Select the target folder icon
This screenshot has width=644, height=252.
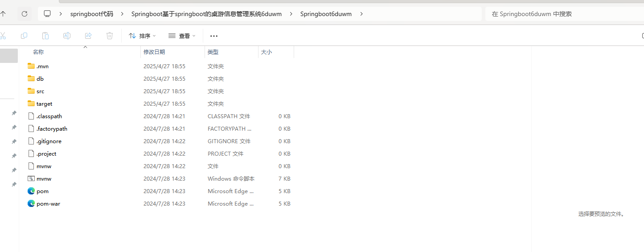click(x=31, y=103)
